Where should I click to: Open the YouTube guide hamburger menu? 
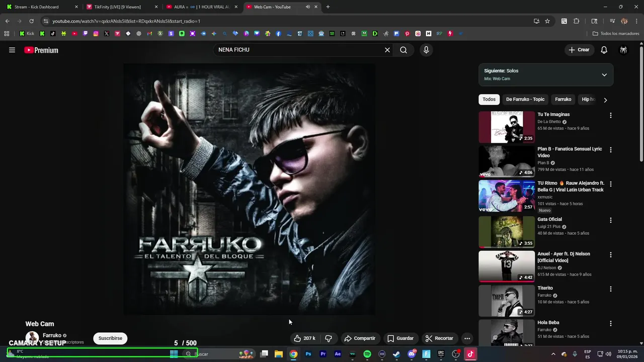coord(12,50)
